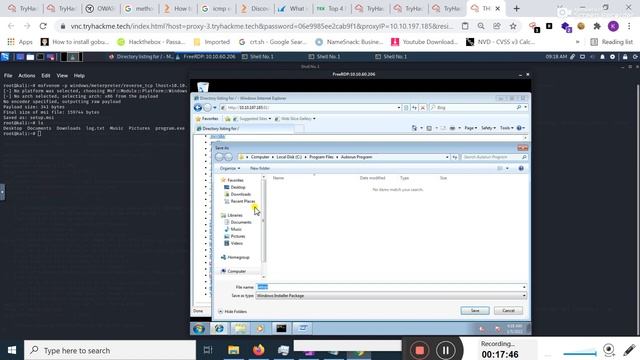Open Windows Explorer folder on Windows 7 taskbar
Viewport: 640px width, 360px height.
point(240,329)
